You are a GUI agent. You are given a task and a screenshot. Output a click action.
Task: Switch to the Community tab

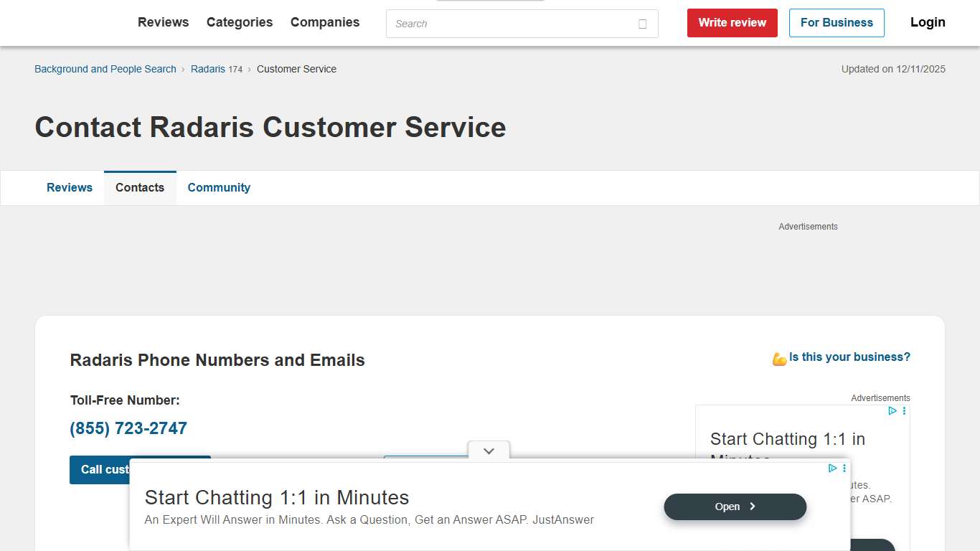[219, 187]
